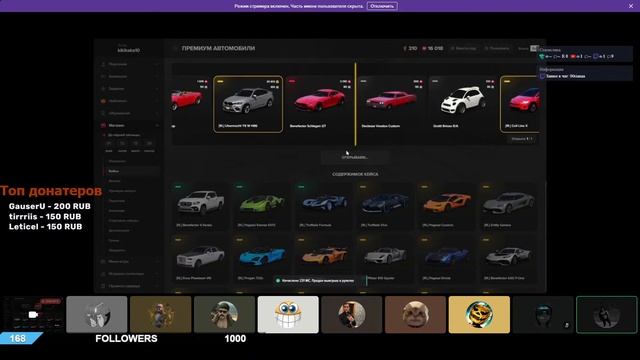The height and width of the screenshot is (360, 640).
Task: Click the red Declasse Voodoo Custom card
Action: click(391, 104)
